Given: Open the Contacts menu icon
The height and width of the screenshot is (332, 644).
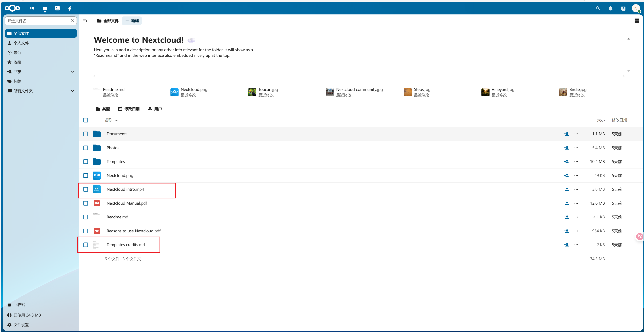Looking at the screenshot, I should click(x=623, y=8).
